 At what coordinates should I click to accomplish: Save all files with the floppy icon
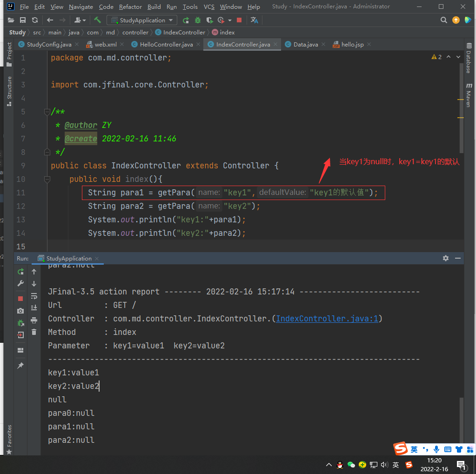tap(22, 20)
